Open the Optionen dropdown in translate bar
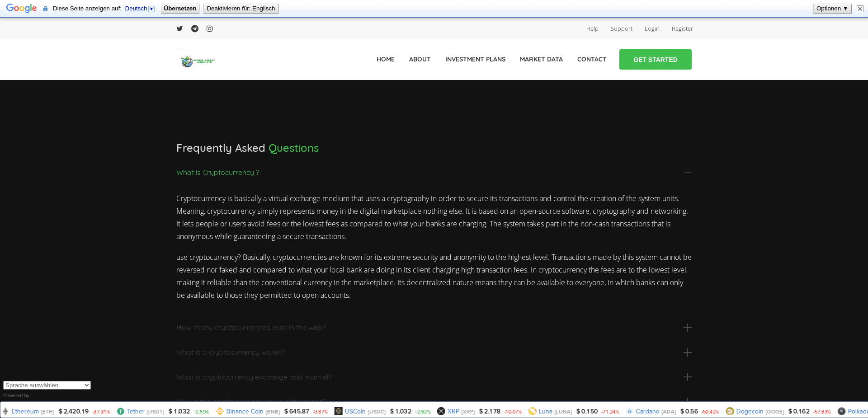868x418 pixels. 832,8
